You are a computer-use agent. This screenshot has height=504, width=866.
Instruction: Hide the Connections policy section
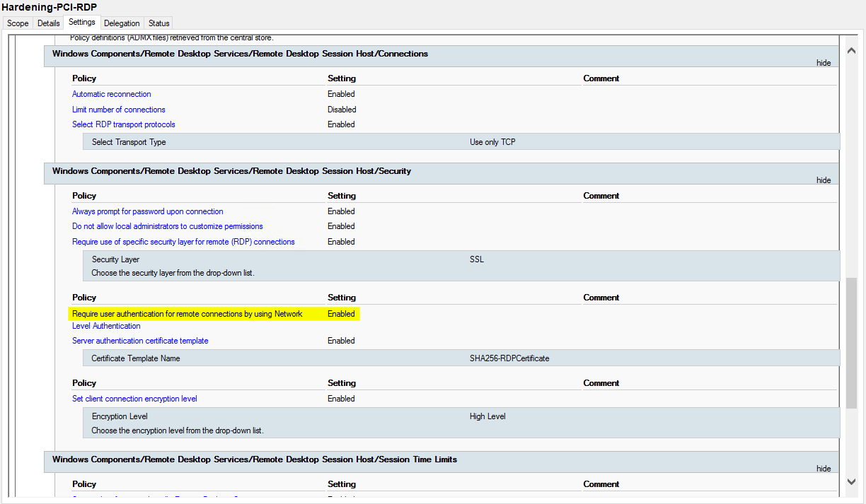coord(824,63)
